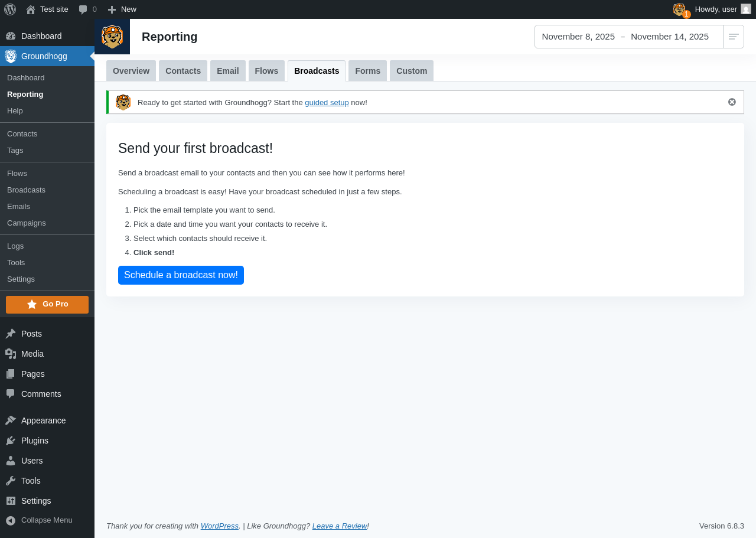756x538 pixels.
Task: Open Groundhogg Dashboard submenu item
Action: pos(26,77)
